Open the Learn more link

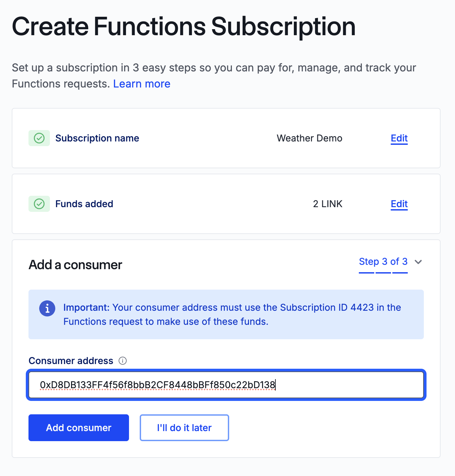(x=142, y=84)
